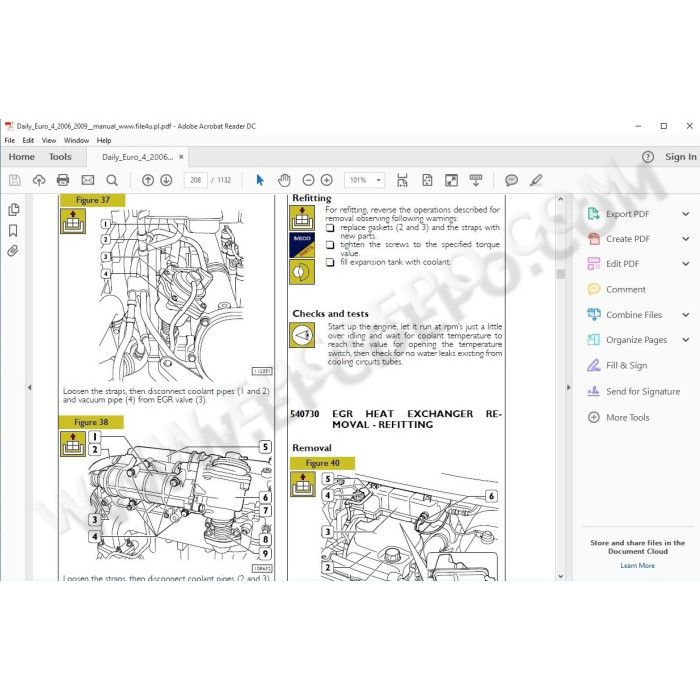700x700 pixels.
Task: Open the zoom level dropdown
Action: [x=378, y=180]
